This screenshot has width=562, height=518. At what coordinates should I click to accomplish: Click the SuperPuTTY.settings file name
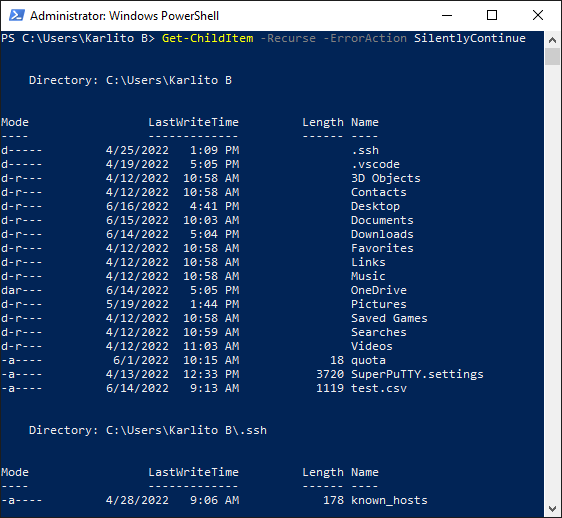[x=417, y=374]
